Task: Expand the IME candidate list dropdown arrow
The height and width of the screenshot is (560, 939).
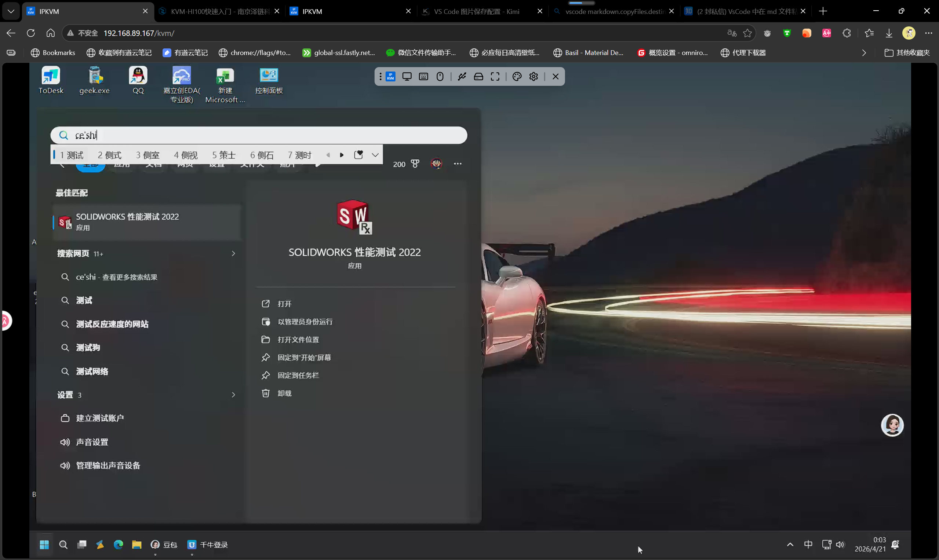Action: pyautogui.click(x=375, y=155)
